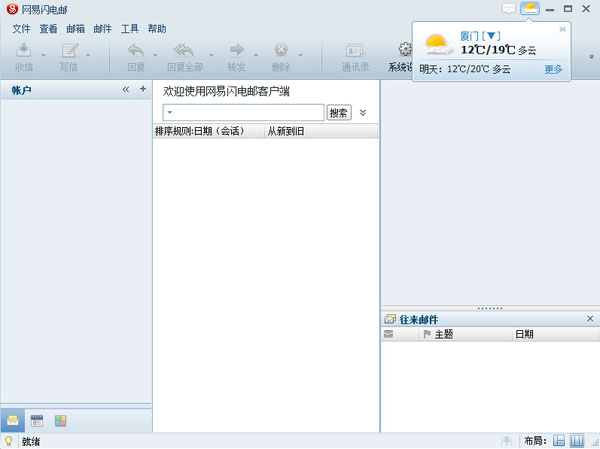Close the 往来邮件 panel
The width and height of the screenshot is (600, 449).
tap(590, 318)
